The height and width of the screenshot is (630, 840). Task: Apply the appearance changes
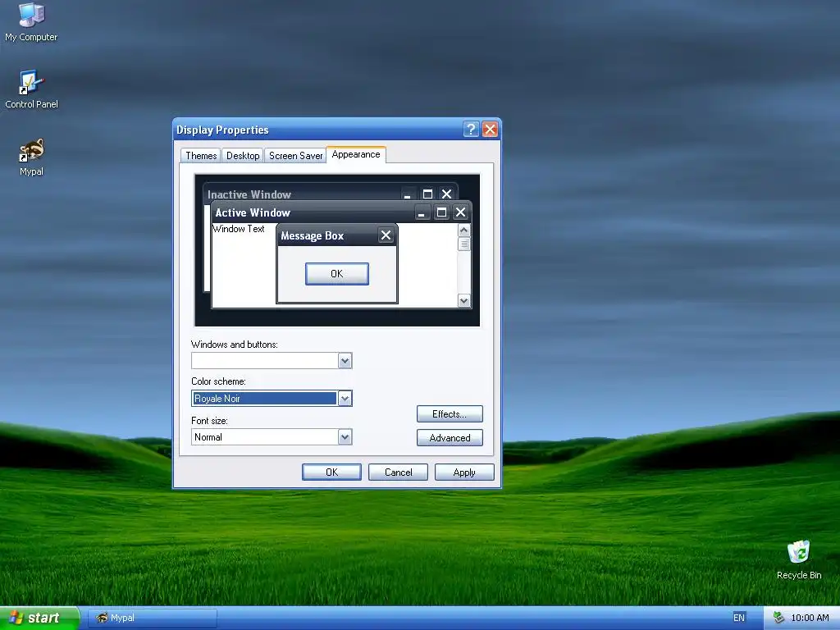point(464,472)
